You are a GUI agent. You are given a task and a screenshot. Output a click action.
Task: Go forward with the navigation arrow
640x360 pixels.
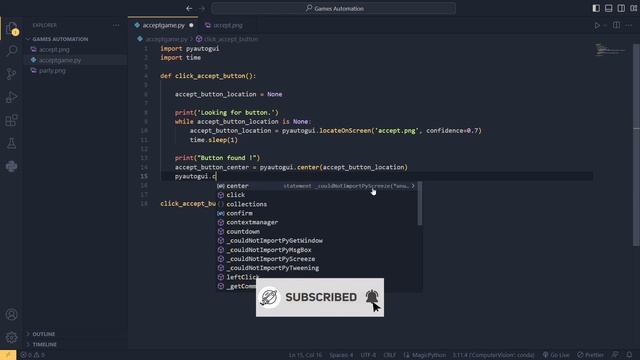(202, 8)
